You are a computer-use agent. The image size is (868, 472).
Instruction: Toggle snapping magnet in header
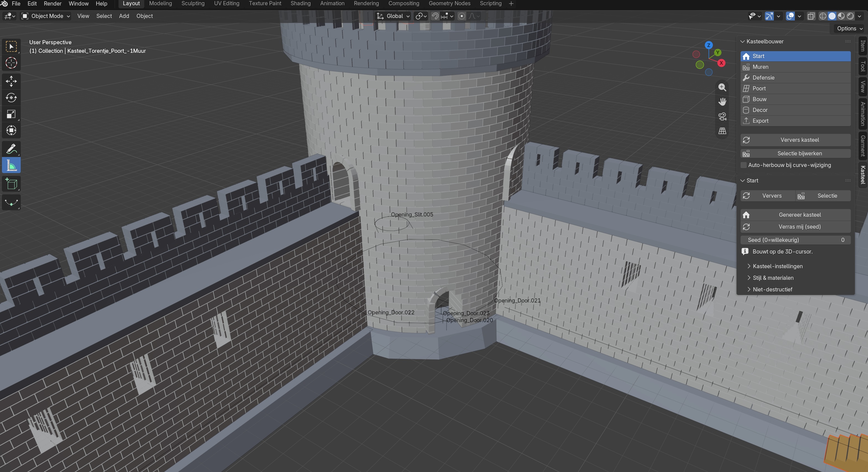[x=435, y=16]
